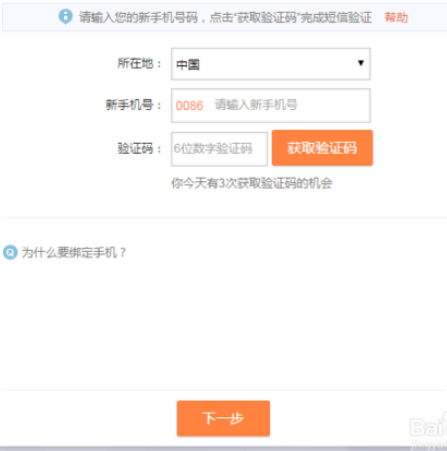Click the dropdown arrow of the 所在地 field
Image resolution: width=447 pixels, height=451 pixels.
(360, 63)
